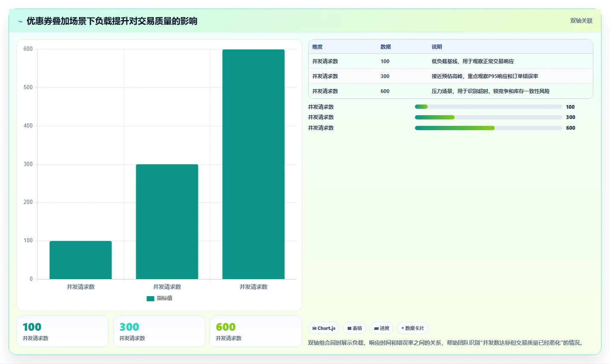Click the shortest bar with value 100
610x364 pixels.
(x=81, y=260)
